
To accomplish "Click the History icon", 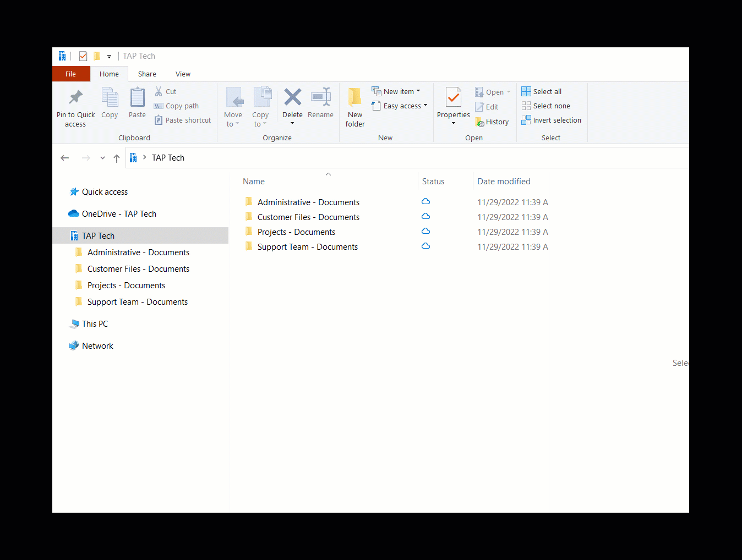I will tap(480, 122).
